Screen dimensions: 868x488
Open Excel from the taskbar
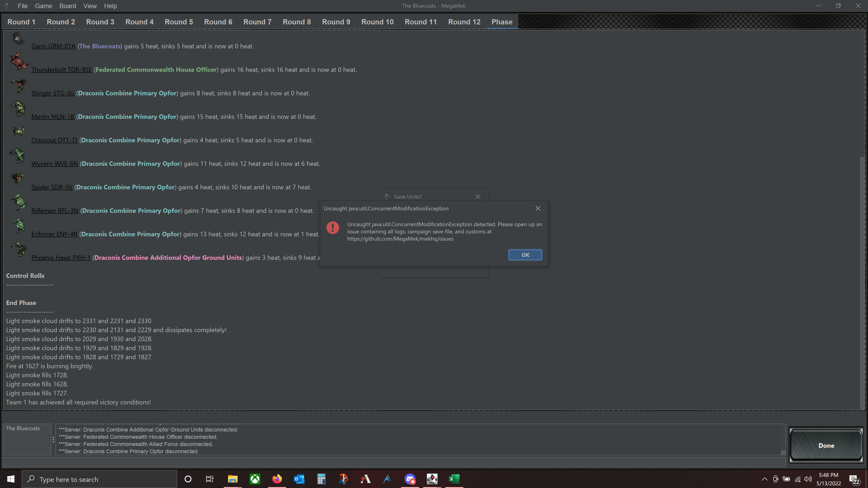(454, 479)
